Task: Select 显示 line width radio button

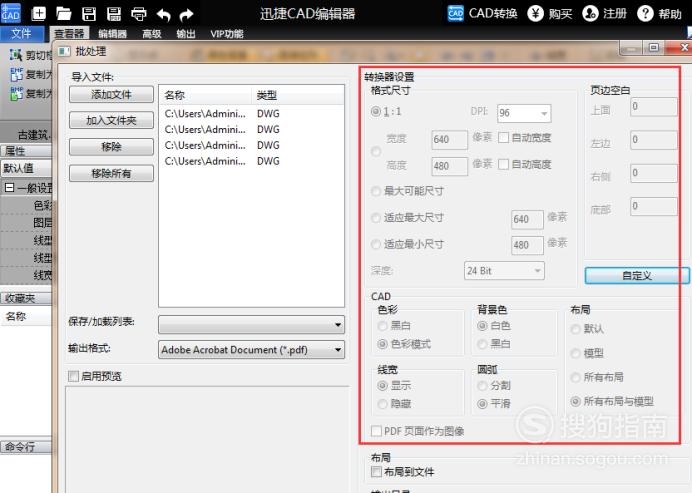Action: (x=382, y=385)
